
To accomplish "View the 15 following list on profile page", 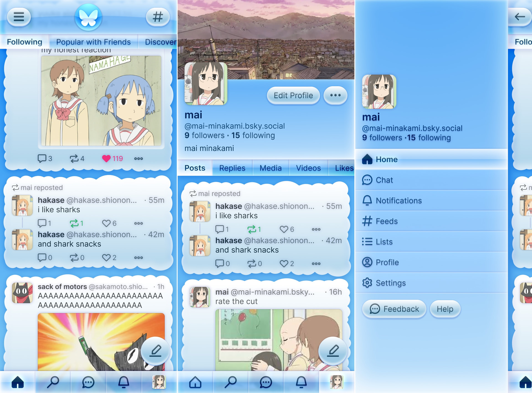I will tap(253, 135).
